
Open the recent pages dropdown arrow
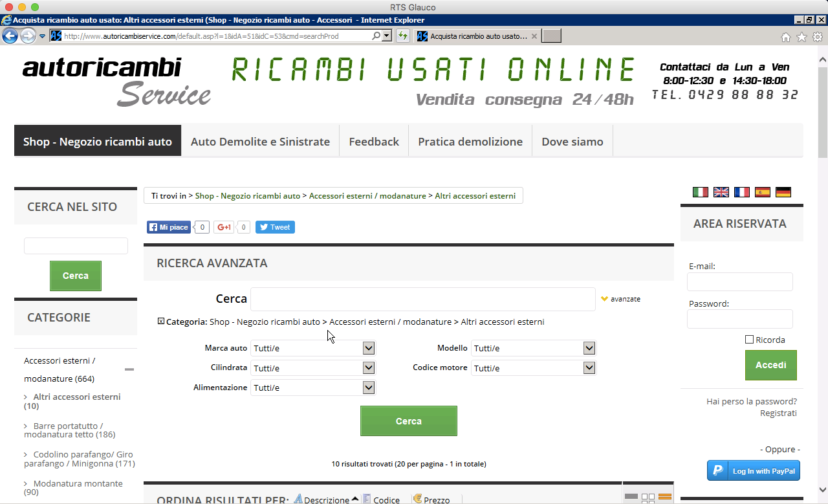42,36
